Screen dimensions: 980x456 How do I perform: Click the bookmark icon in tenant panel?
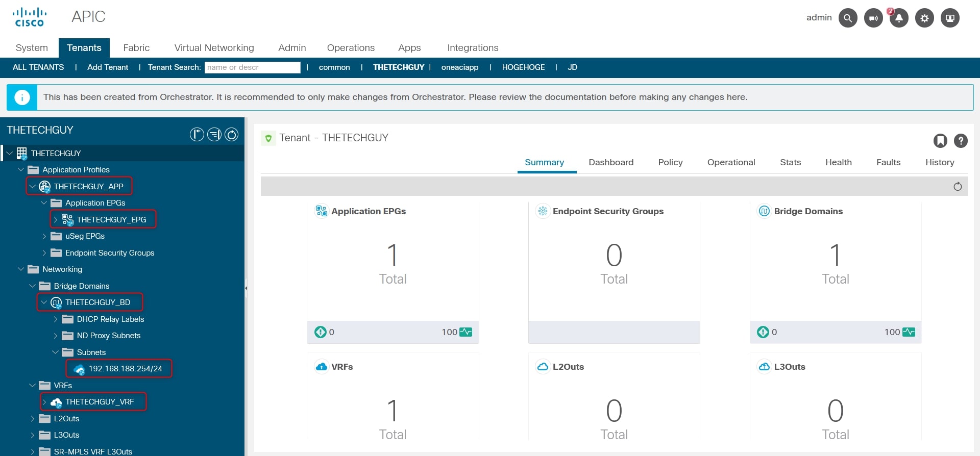coord(940,141)
